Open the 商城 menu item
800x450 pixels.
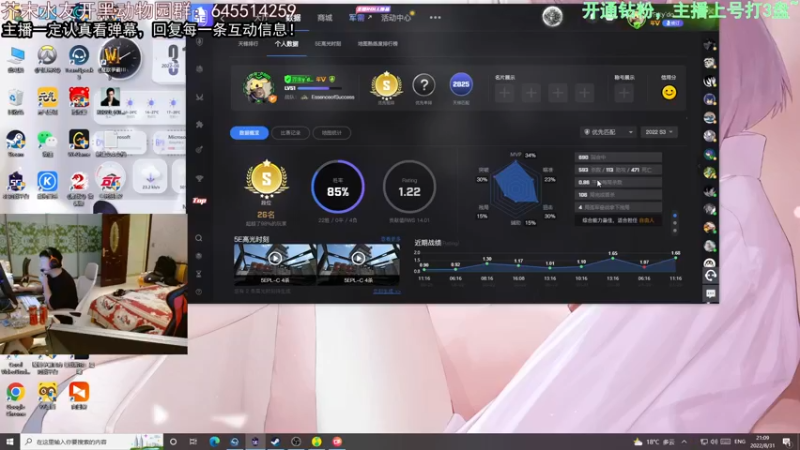tap(324, 18)
